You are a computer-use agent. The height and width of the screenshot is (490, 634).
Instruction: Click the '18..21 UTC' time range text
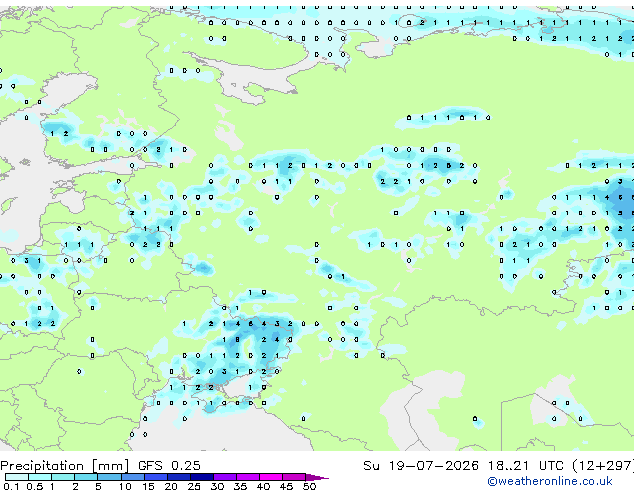coord(526,466)
